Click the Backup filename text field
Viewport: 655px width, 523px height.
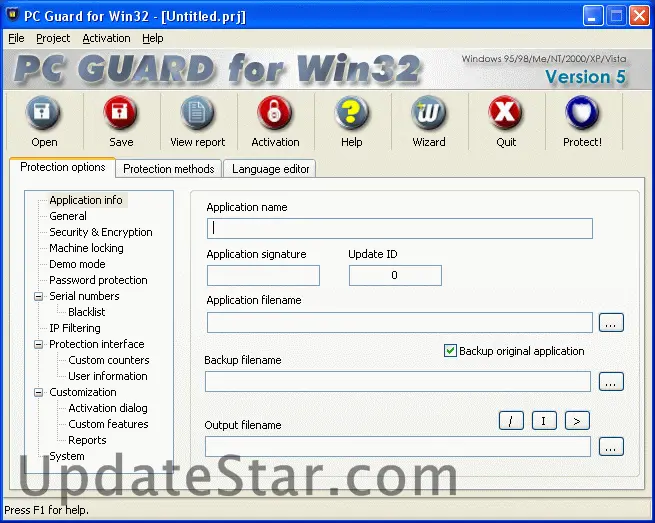click(398, 381)
